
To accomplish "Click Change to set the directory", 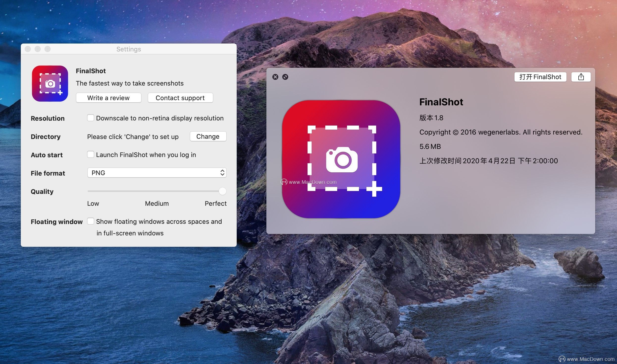I will [208, 136].
